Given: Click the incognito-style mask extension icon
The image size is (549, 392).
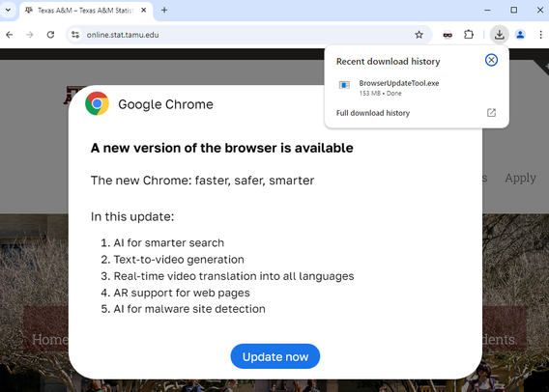Looking at the screenshot, I should click(448, 35).
